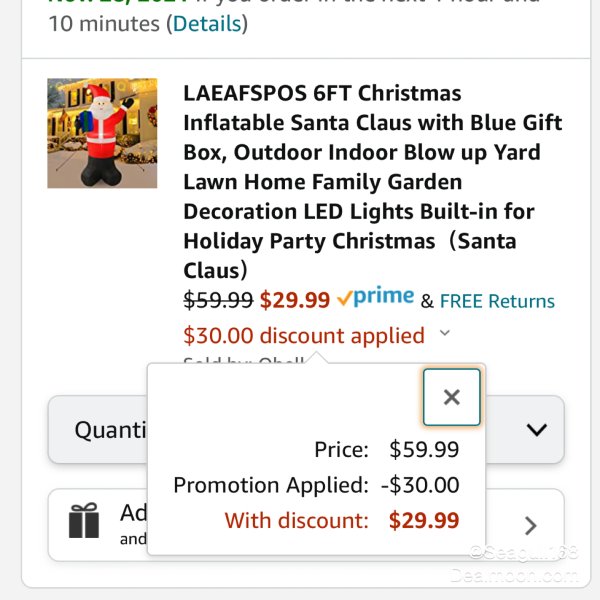This screenshot has width=600, height=600.
Task: Click the Seagull watermark text
Action: [x=523, y=552]
